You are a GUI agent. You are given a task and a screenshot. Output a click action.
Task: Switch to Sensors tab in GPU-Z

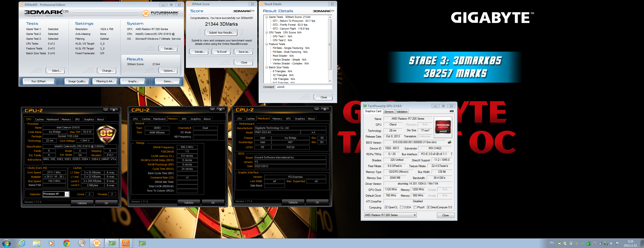click(x=389, y=112)
